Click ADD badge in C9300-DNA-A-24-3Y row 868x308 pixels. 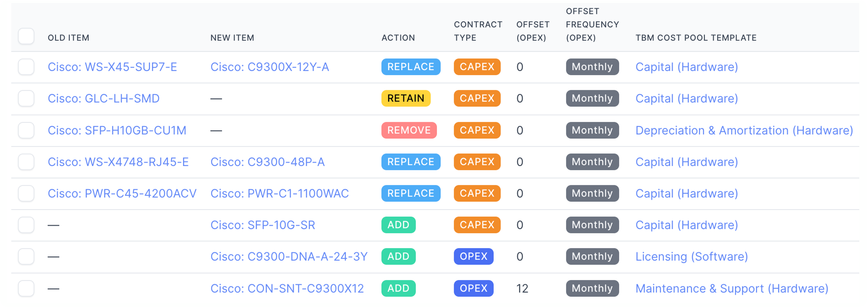(x=398, y=256)
